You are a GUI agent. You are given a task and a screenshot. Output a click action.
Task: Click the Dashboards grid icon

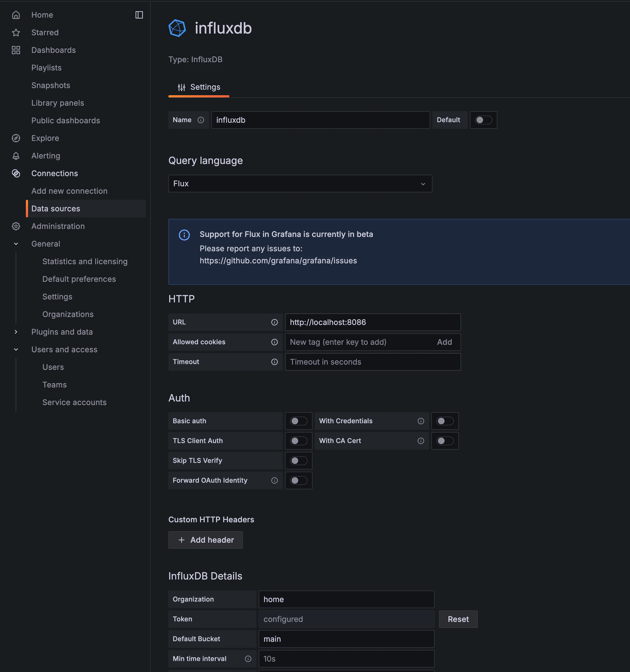point(16,50)
